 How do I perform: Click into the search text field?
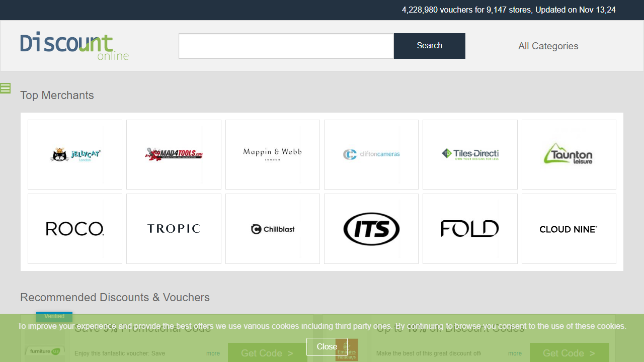click(x=286, y=46)
